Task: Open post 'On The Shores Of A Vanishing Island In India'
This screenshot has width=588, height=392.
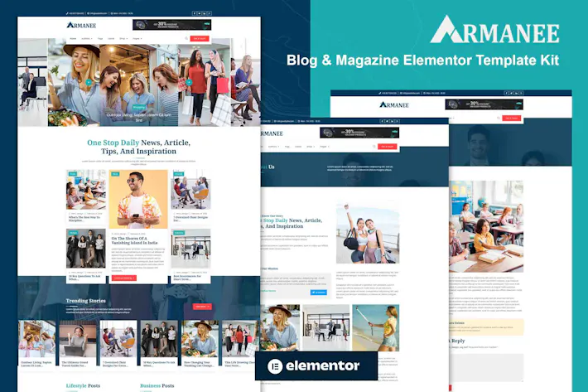Action: tap(134, 240)
